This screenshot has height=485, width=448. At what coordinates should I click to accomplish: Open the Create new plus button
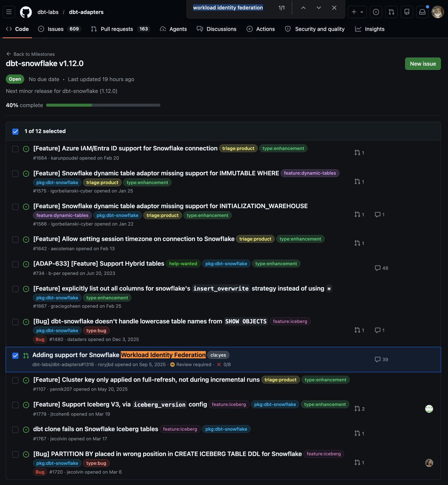pyautogui.click(x=354, y=12)
